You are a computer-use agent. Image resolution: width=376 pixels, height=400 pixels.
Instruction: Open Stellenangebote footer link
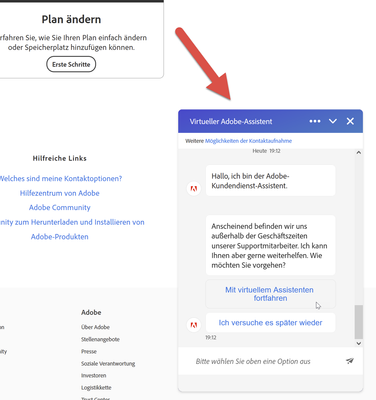tap(100, 339)
